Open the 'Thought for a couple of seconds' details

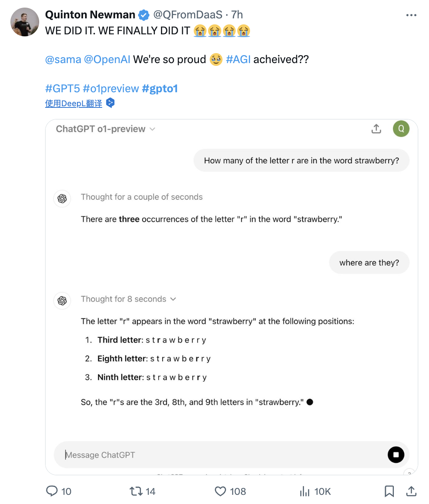tap(142, 197)
